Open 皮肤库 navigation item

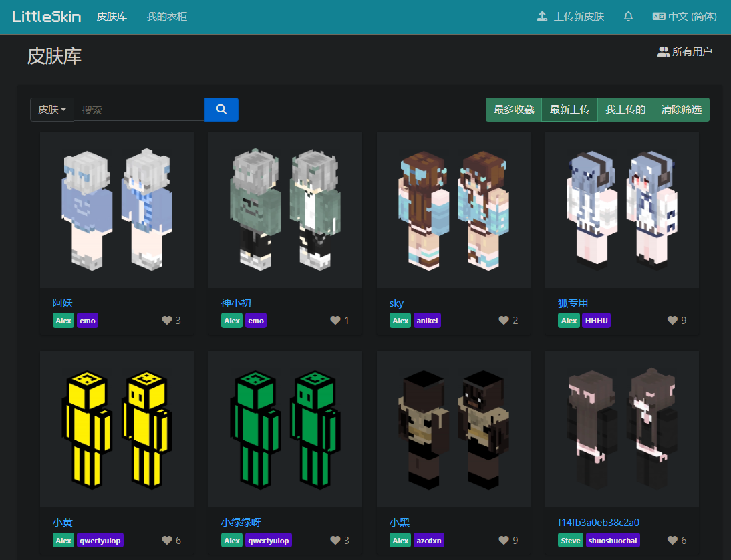112,17
